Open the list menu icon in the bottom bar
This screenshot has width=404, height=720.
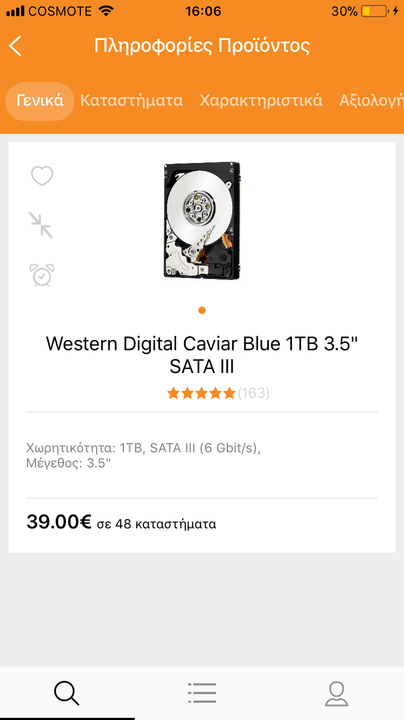pos(202,693)
